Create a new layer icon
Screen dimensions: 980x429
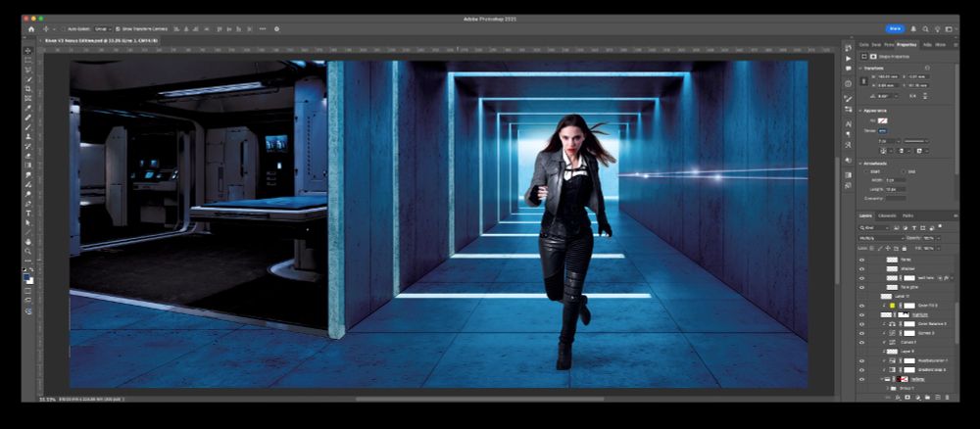pos(938,397)
